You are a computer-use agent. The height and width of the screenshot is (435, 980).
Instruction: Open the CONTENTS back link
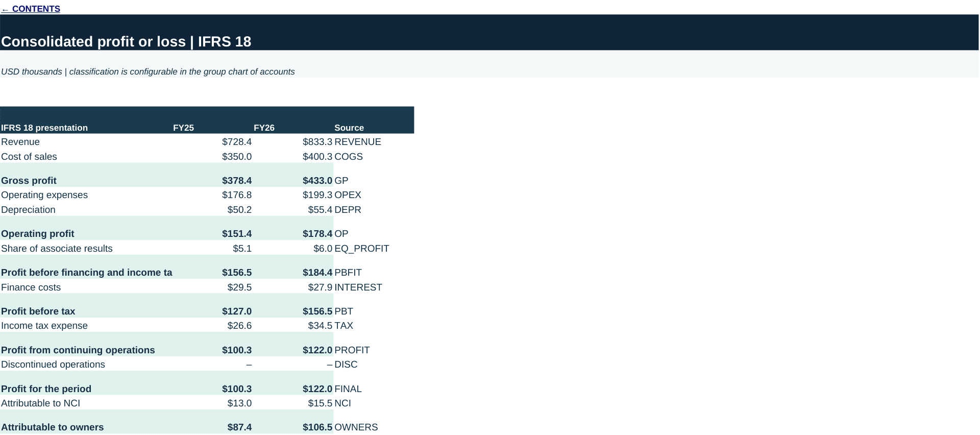tap(31, 9)
